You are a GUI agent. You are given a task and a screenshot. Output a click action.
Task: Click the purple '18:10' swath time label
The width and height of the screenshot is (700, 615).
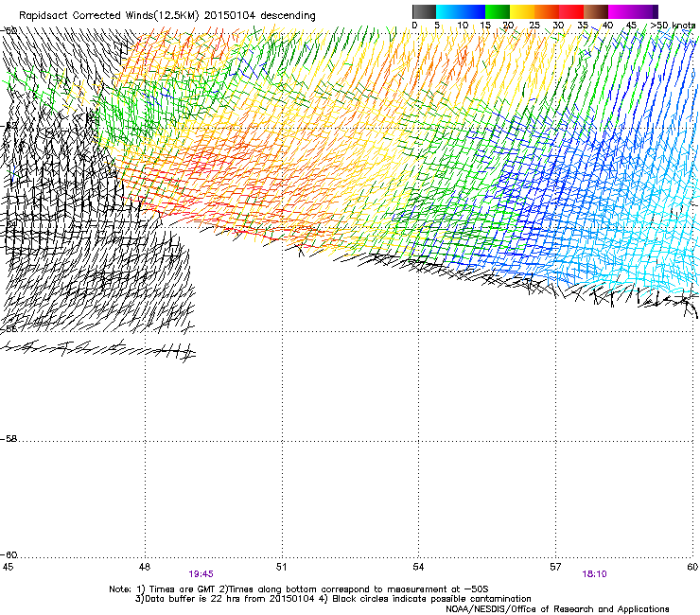(x=594, y=574)
